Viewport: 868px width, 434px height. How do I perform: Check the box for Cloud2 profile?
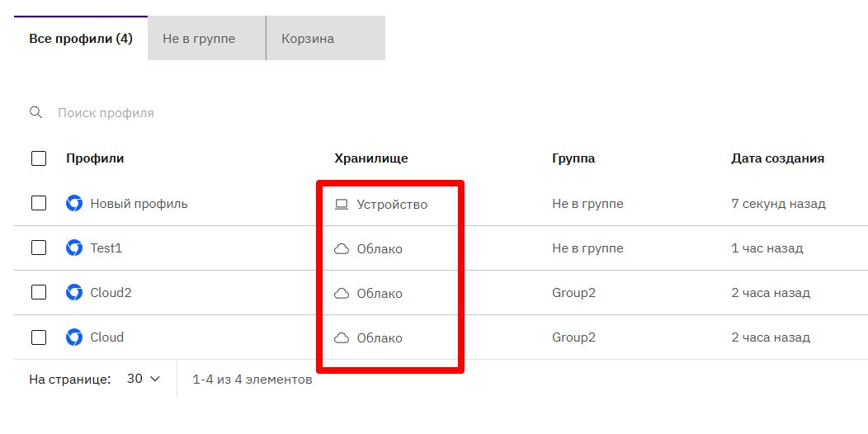point(39,292)
